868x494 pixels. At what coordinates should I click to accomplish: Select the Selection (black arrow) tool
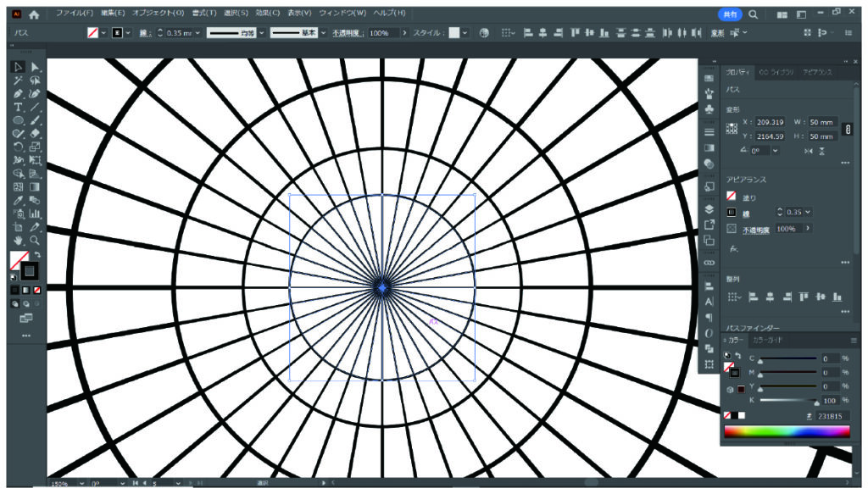pos(18,67)
